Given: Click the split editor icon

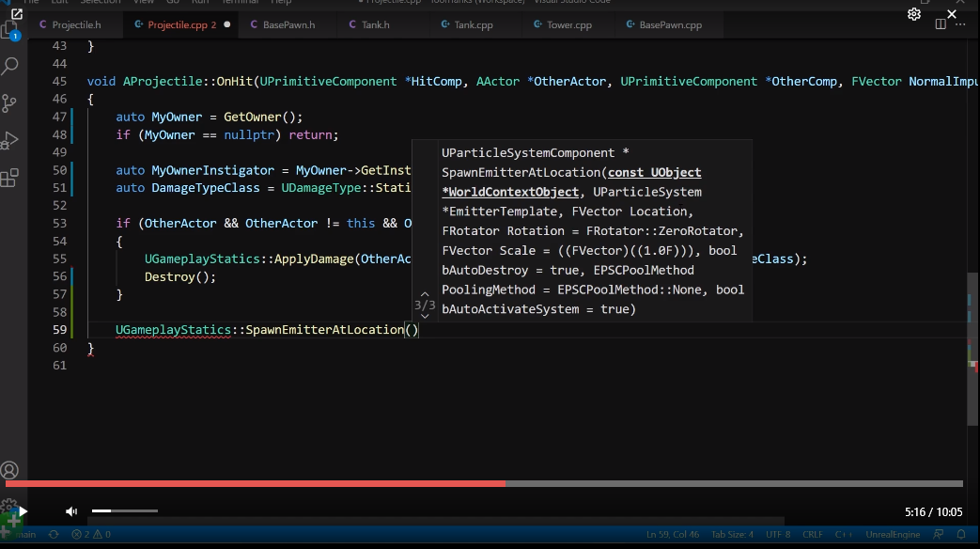Looking at the screenshot, I should (941, 25).
